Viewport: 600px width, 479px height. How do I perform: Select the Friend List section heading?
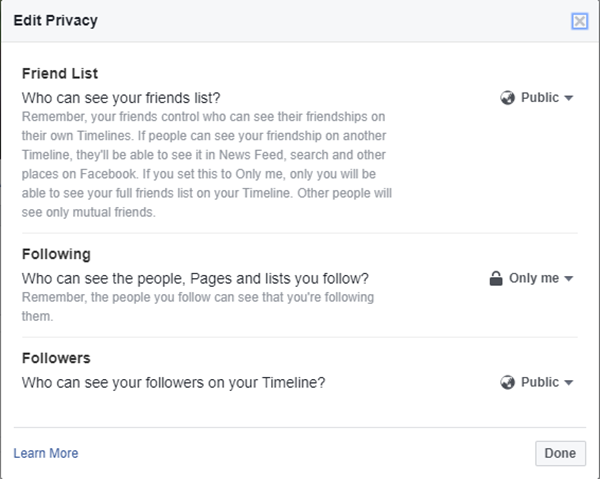coord(60,73)
